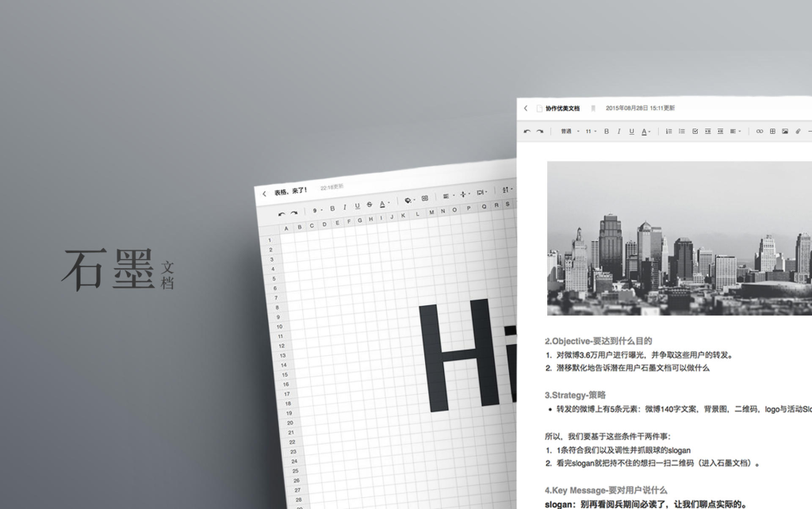Image resolution: width=812 pixels, height=509 pixels.
Task: Click redo in the document toolbar
Action: [540, 131]
